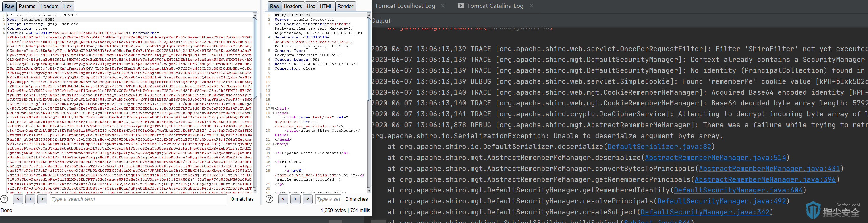Click request pane scrollbar down arrow
This screenshot has width=868, height=223.
255,191
